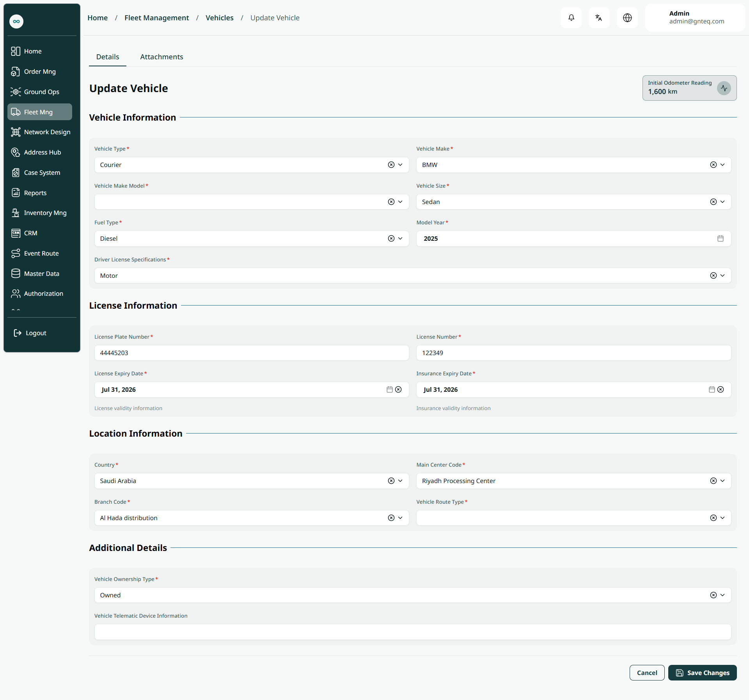This screenshot has width=749, height=700.
Task: Open the Admin account profile
Action: [695, 18]
